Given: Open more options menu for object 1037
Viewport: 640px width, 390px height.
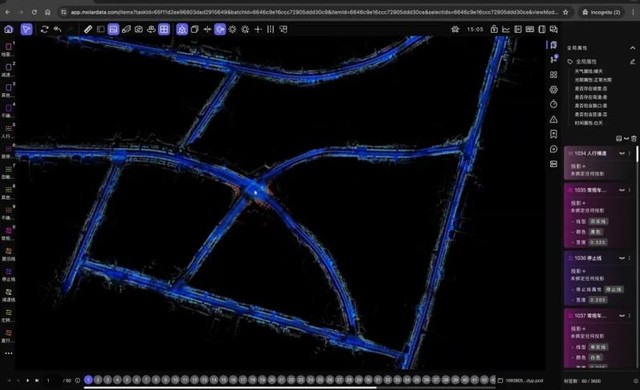Looking at the screenshot, I should click(629, 316).
